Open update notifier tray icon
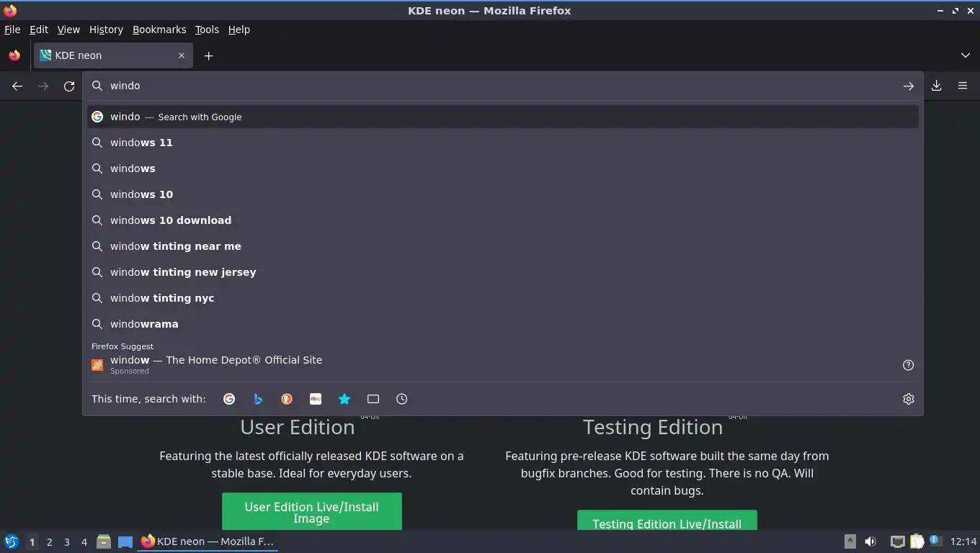Image resolution: width=980 pixels, height=553 pixels. [x=935, y=541]
